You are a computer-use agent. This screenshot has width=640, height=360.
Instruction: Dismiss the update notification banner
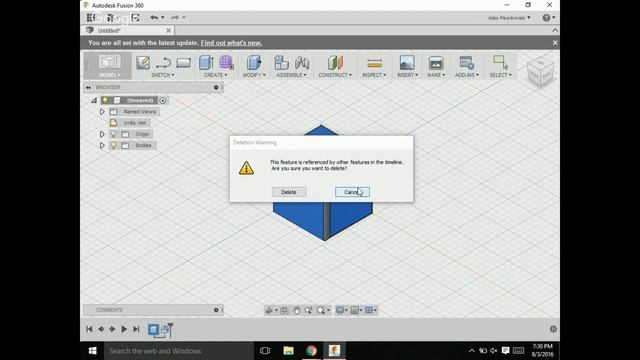click(555, 42)
